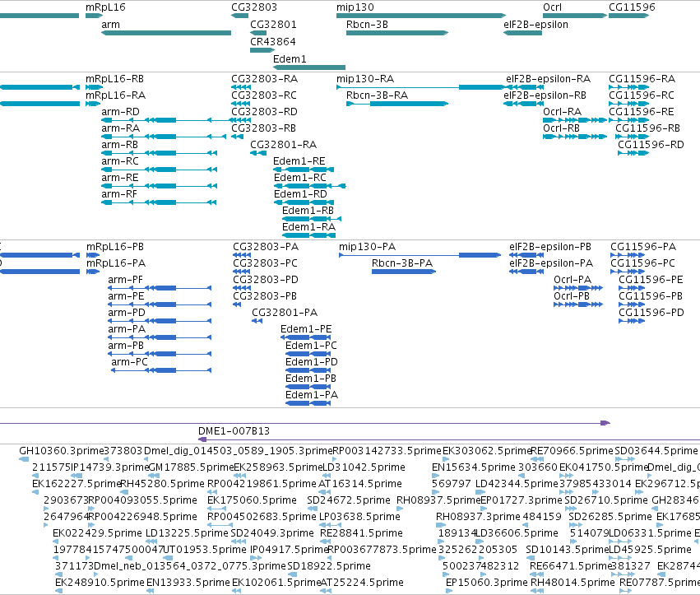Select EST LP03638.5prime label
Screen dimensions: 700x595
click(359, 517)
